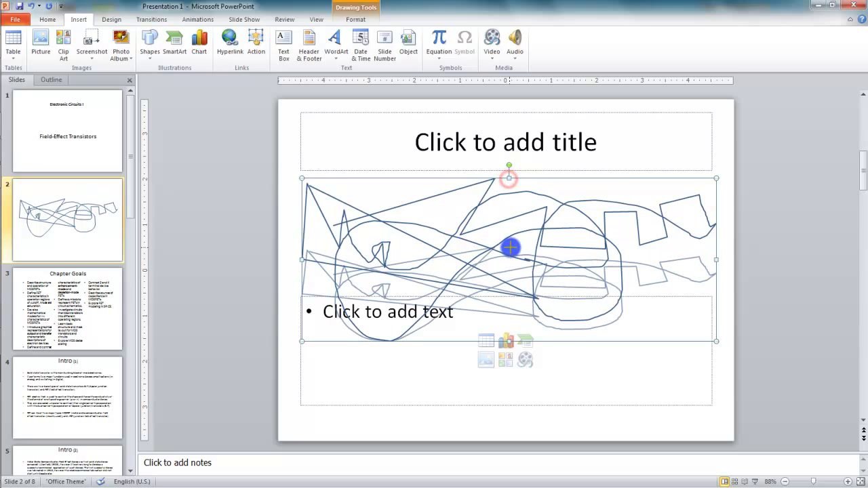Switch to Outline pane tab
Screen dimensions: 868x488
click(x=51, y=80)
